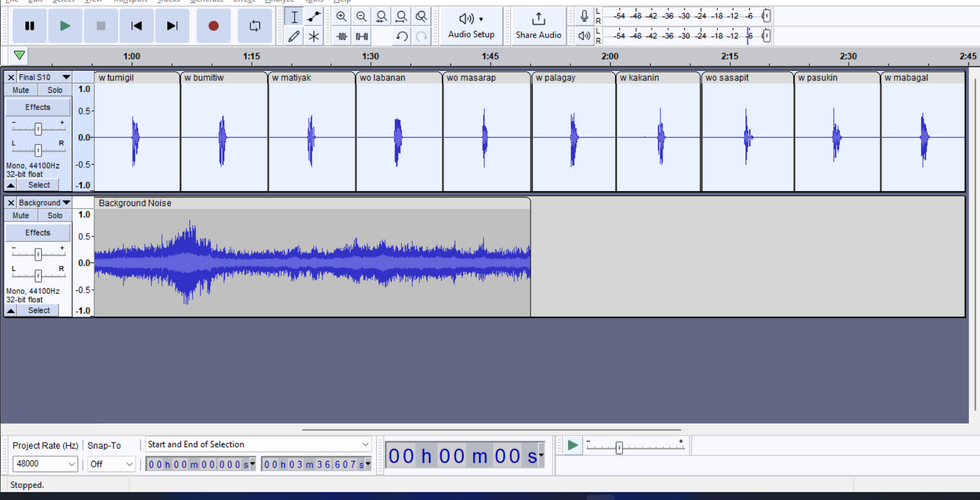Image resolution: width=980 pixels, height=500 pixels.
Task: Toggle the Loop playback button
Action: coord(255,26)
